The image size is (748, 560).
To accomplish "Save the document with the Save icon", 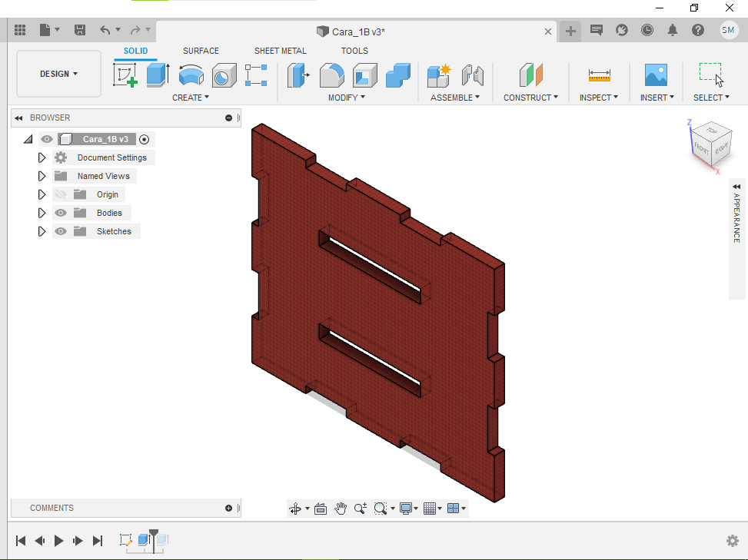I will pyautogui.click(x=80, y=31).
